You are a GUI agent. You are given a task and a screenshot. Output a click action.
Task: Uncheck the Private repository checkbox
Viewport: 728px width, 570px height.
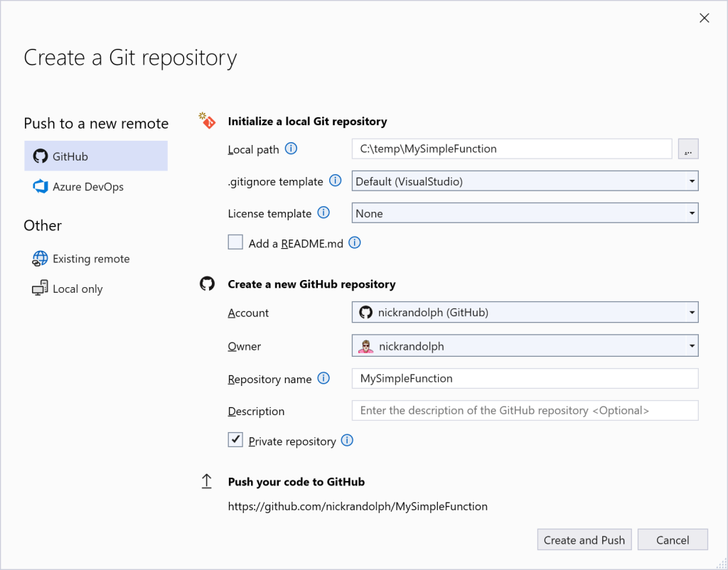(x=235, y=439)
